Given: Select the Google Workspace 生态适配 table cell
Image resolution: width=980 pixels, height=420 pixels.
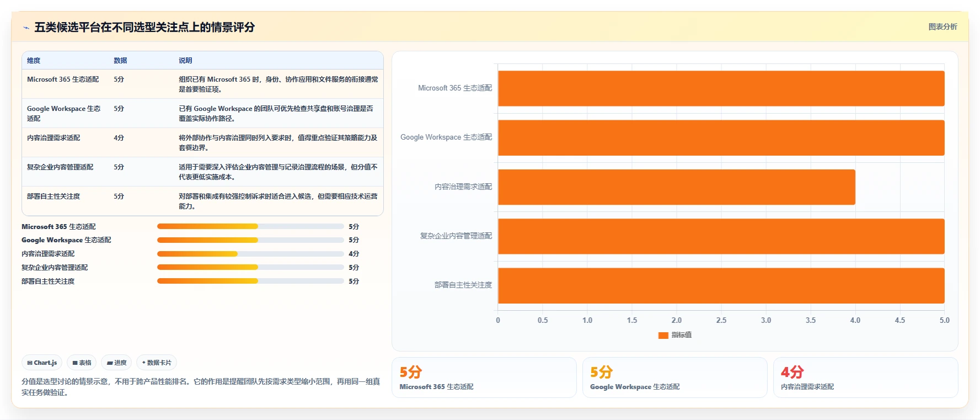Looking at the screenshot, I should coord(64,113).
